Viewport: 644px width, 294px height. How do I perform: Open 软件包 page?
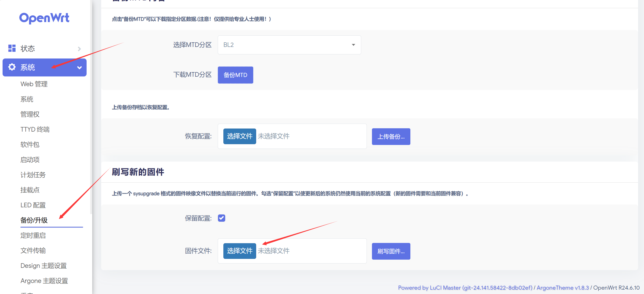tap(30, 145)
